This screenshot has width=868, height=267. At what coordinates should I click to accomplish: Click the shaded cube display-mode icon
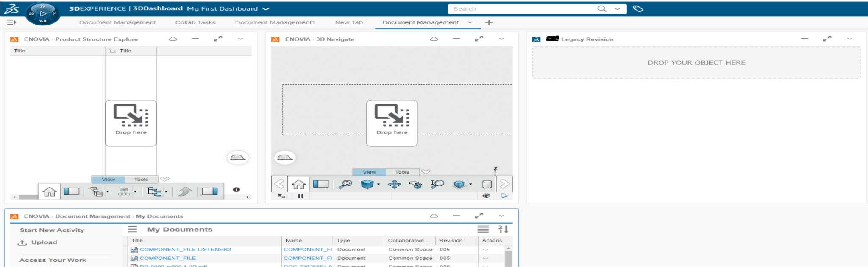pos(459,184)
